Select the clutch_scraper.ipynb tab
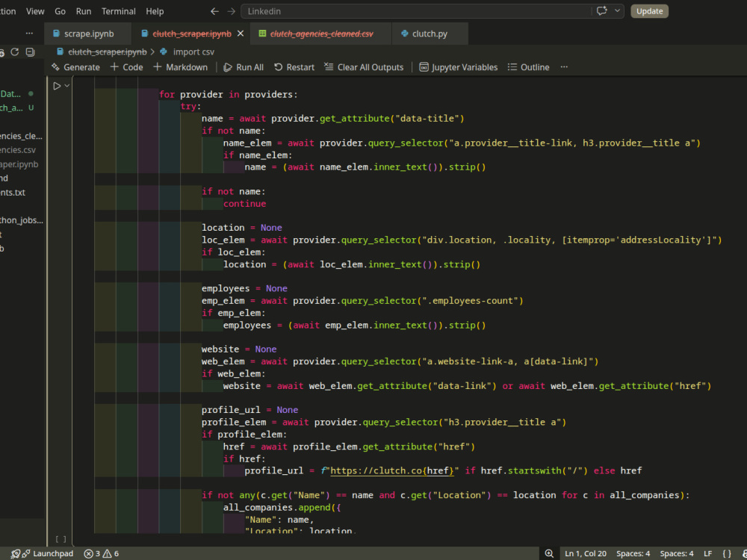 pos(191,34)
